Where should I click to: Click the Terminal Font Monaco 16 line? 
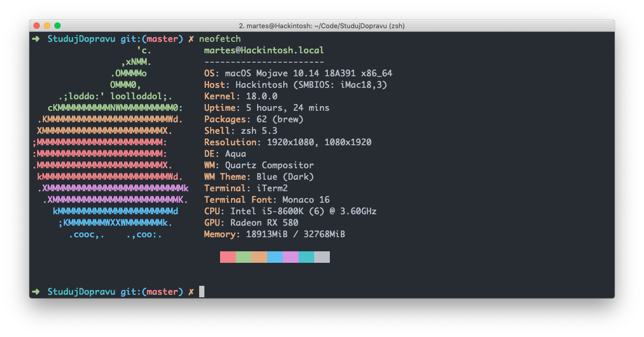coord(267,200)
